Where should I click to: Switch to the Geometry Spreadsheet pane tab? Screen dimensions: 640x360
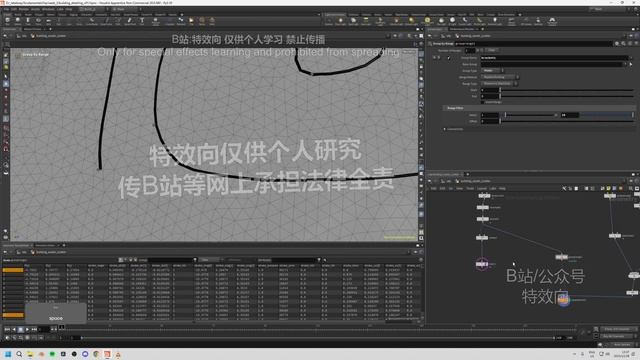coord(16,245)
